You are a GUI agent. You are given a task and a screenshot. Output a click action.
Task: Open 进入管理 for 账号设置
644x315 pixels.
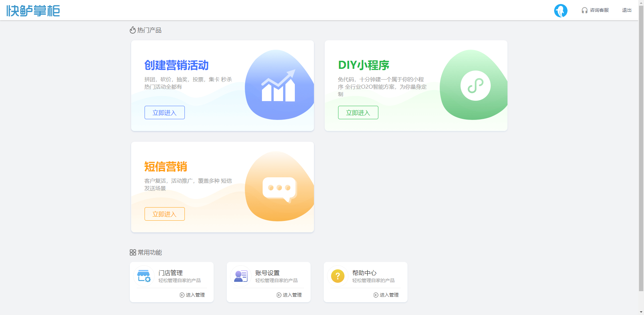point(289,295)
